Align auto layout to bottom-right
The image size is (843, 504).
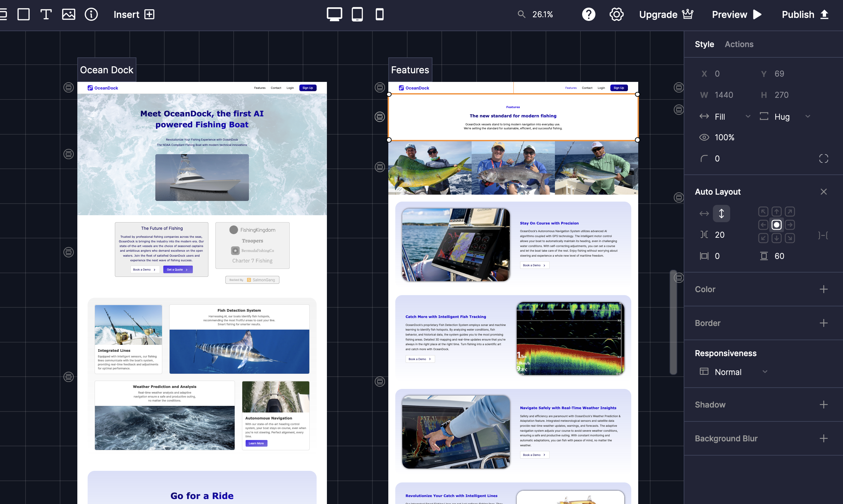pyautogui.click(x=790, y=238)
